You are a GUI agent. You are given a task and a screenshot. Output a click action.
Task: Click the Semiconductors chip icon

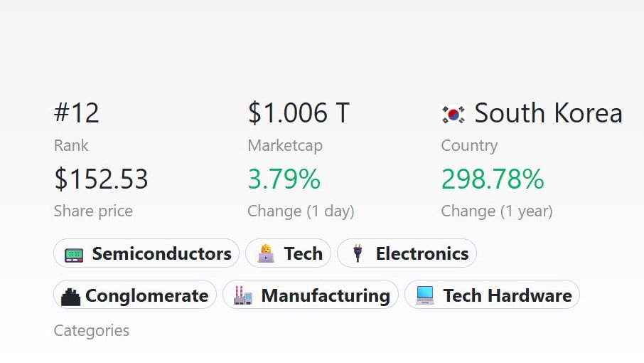[74, 254]
